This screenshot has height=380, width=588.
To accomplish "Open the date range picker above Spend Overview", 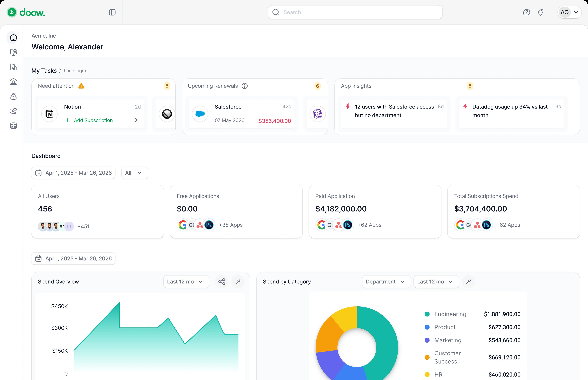I will pyautogui.click(x=73, y=258).
